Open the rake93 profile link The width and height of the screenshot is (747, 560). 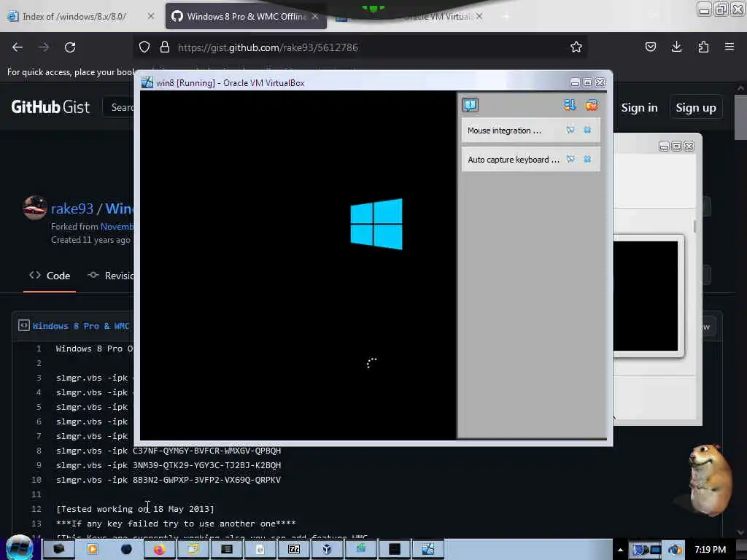(72, 209)
